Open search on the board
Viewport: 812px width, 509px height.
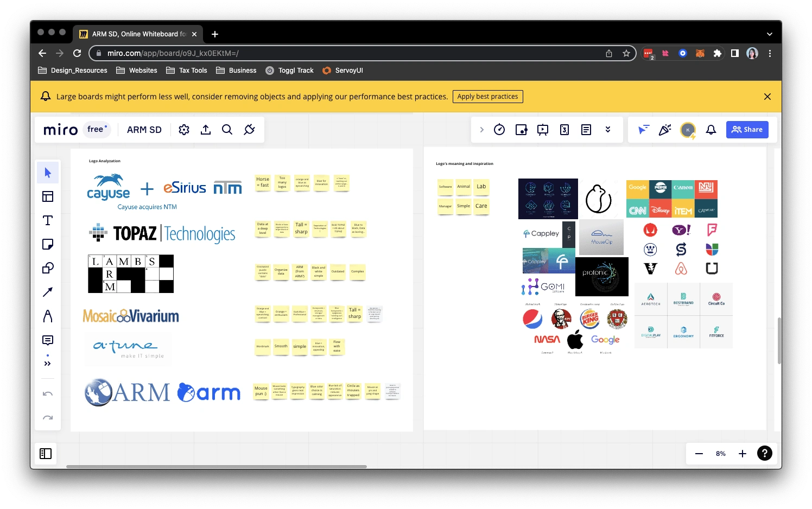(227, 130)
